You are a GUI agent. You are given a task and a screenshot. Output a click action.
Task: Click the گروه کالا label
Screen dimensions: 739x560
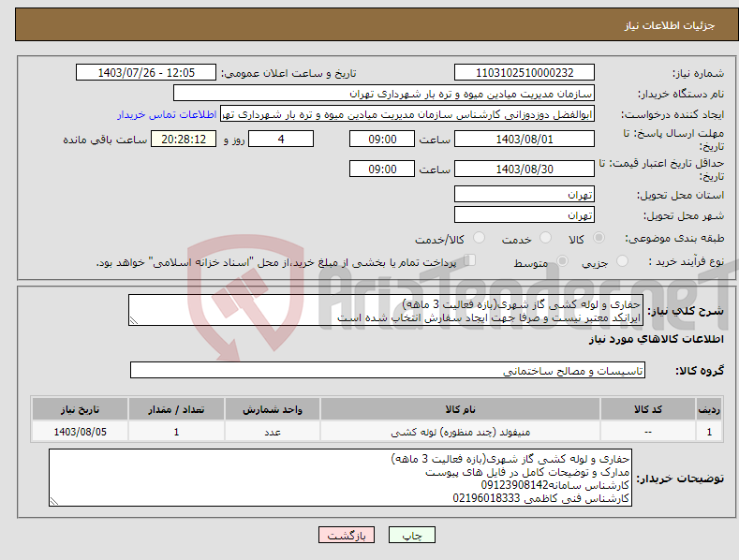(x=700, y=371)
